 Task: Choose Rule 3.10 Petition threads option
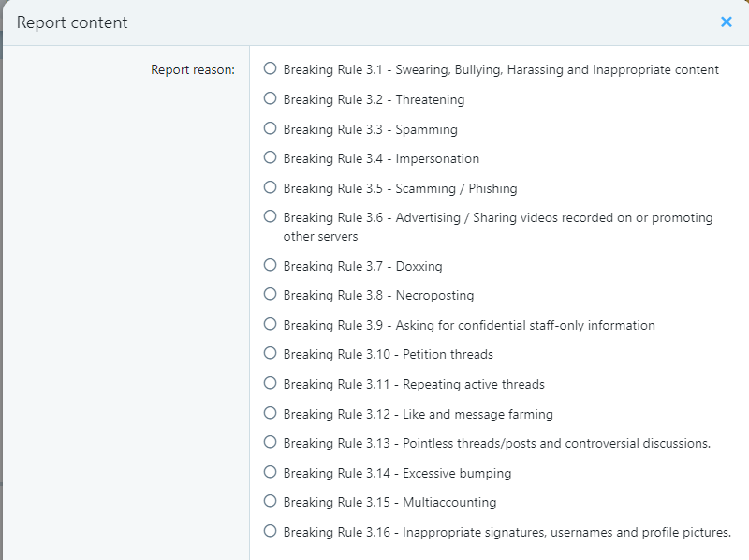pyautogui.click(x=270, y=353)
